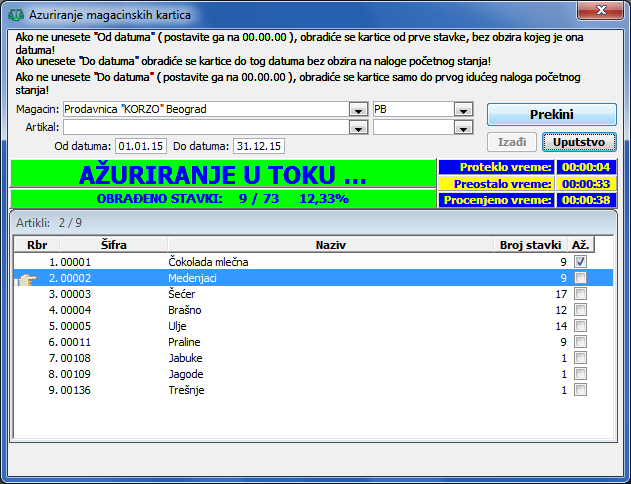
Task: Open the Magacin code PB dropdown arrow
Action: [463, 109]
